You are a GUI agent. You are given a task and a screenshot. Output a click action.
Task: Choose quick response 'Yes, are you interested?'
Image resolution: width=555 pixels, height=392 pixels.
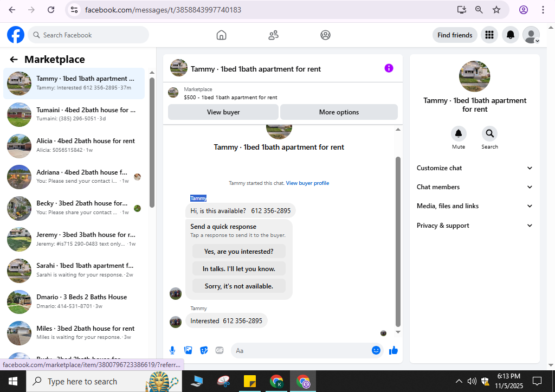tap(239, 252)
